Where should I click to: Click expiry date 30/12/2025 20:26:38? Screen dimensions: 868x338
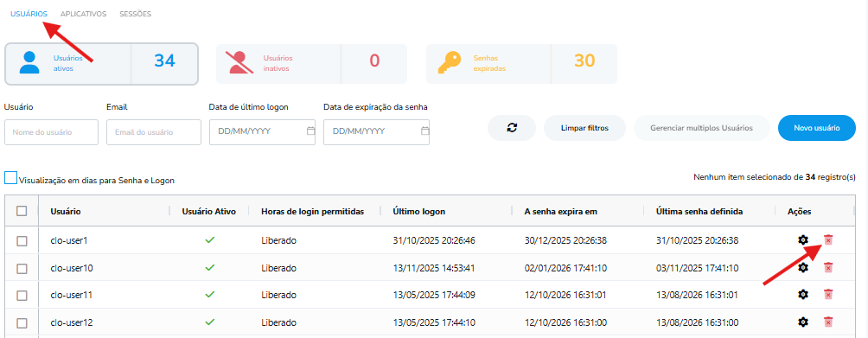point(565,240)
